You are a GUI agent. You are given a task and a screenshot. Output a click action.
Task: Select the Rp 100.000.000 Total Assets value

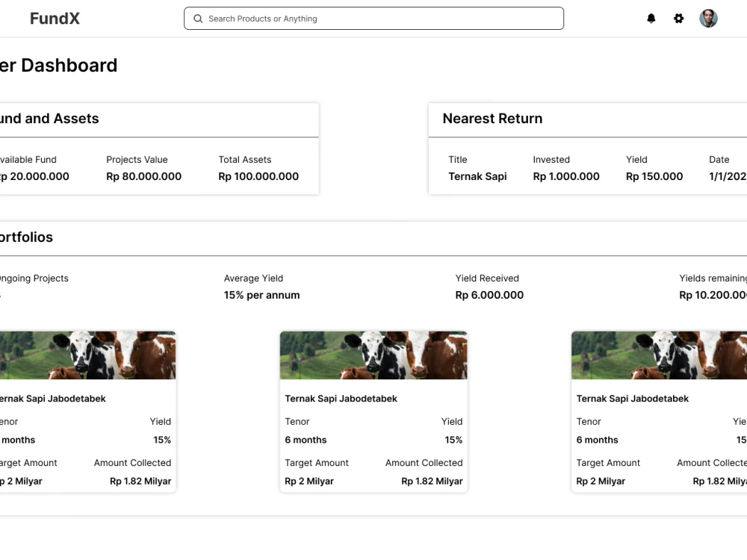pos(258,177)
